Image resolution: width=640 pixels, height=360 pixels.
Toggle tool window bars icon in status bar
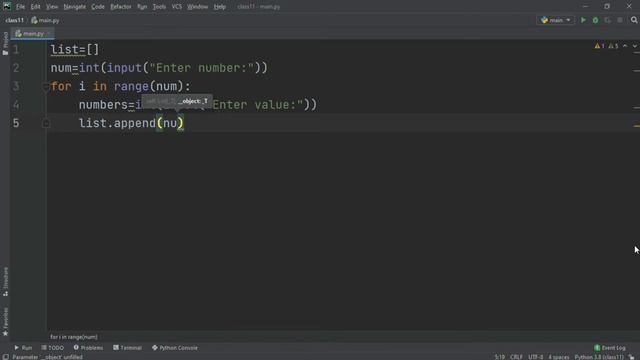click(x=5, y=357)
